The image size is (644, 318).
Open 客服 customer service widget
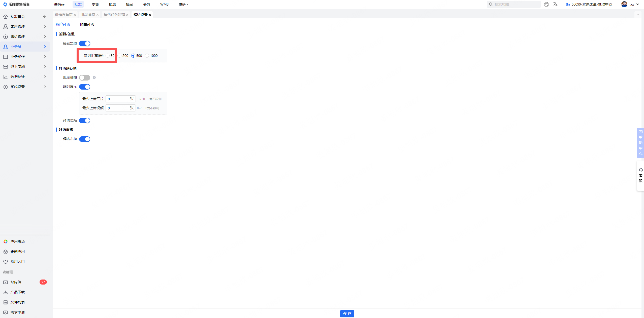(x=640, y=175)
